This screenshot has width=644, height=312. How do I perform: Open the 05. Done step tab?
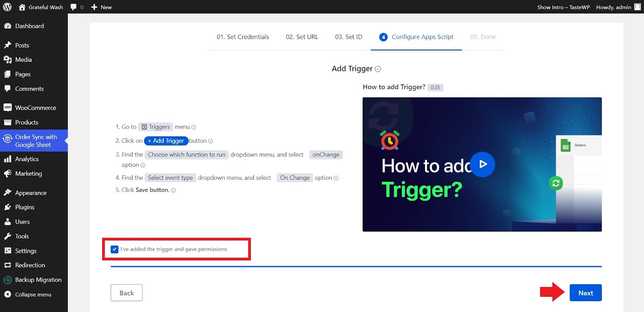point(483,37)
